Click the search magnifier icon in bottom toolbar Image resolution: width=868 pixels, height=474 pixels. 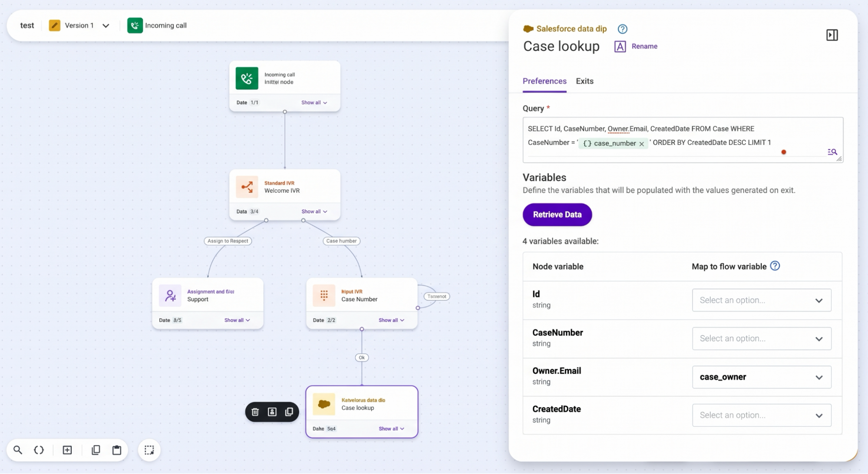(18, 450)
